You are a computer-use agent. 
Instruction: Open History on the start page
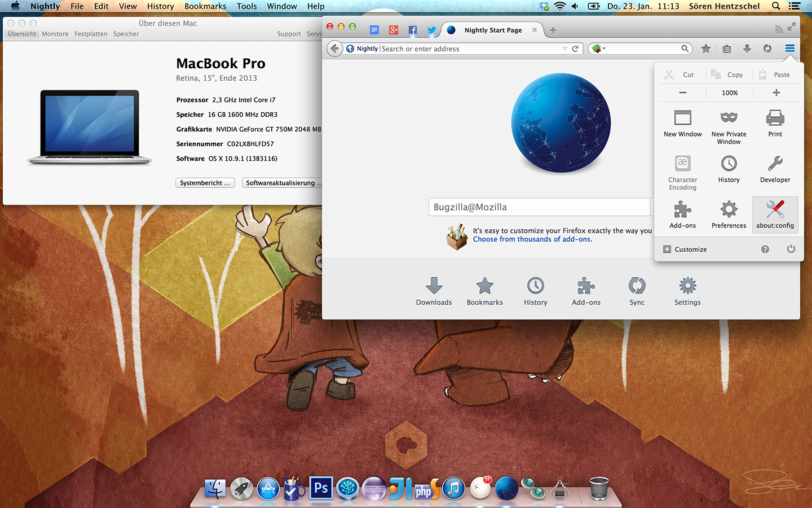(535, 291)
